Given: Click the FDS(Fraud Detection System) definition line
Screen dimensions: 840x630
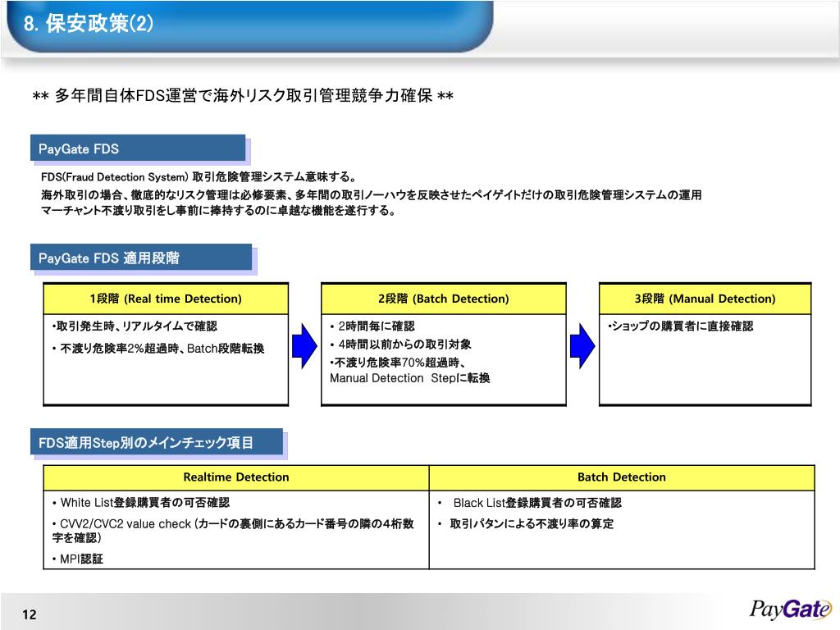Looking at the screenshot, I should [199, 177].
